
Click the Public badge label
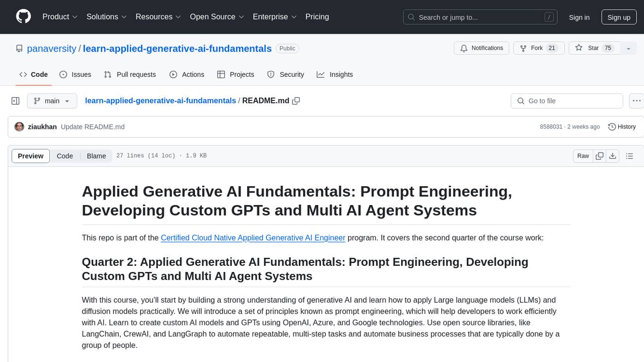coord(287,48)
